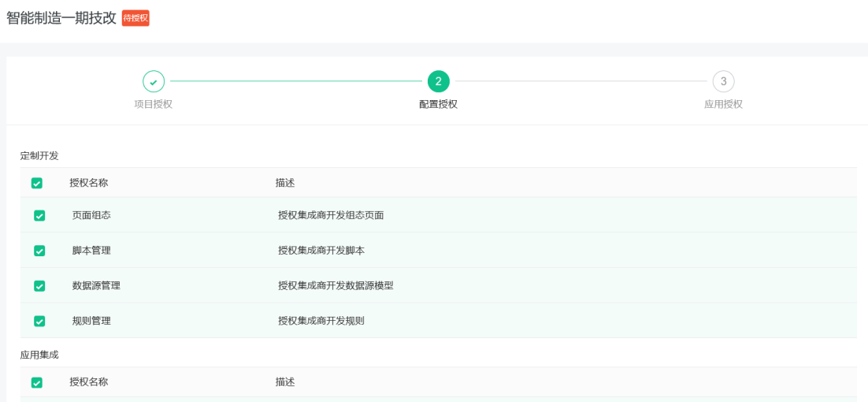
Task: Click 描述 column header in 应用集成 table
Action: 285,382
